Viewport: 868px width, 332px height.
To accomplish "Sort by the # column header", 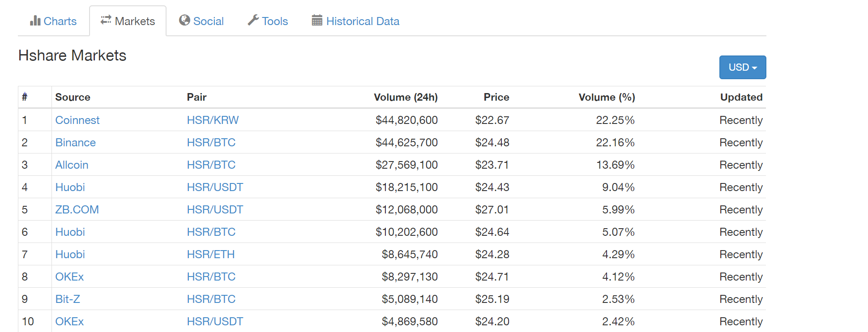I will pyautogui.click(x=25, y=97).
